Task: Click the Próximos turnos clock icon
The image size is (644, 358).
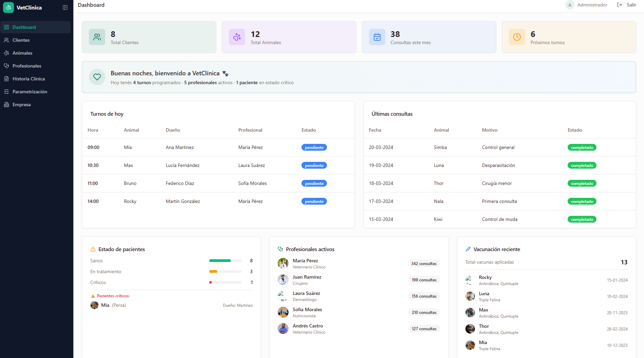Action: pyautogui.click(x=517, y=37)
